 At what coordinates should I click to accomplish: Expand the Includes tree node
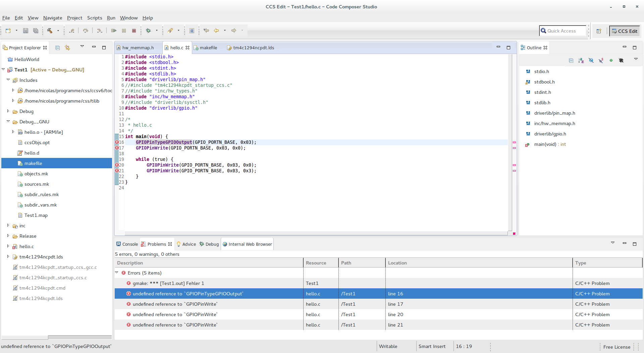click(8, 80)
